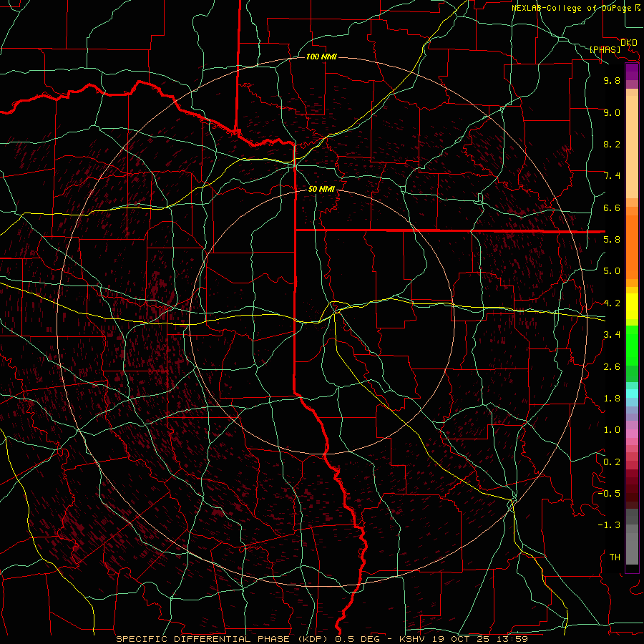
Task: Click the 1.8 value on the color scale
Action: point(612,399)
